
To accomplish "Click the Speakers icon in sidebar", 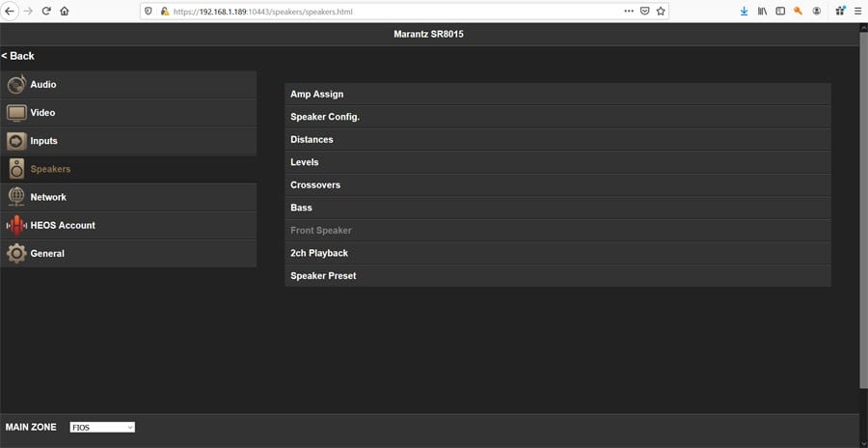I will [16, 169].
